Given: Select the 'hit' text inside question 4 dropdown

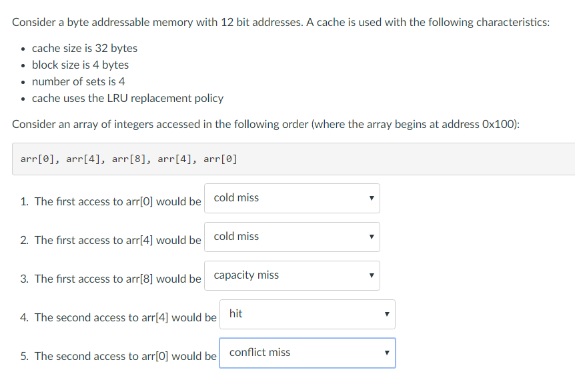Looking at the screenshot, I should (234, 313).
